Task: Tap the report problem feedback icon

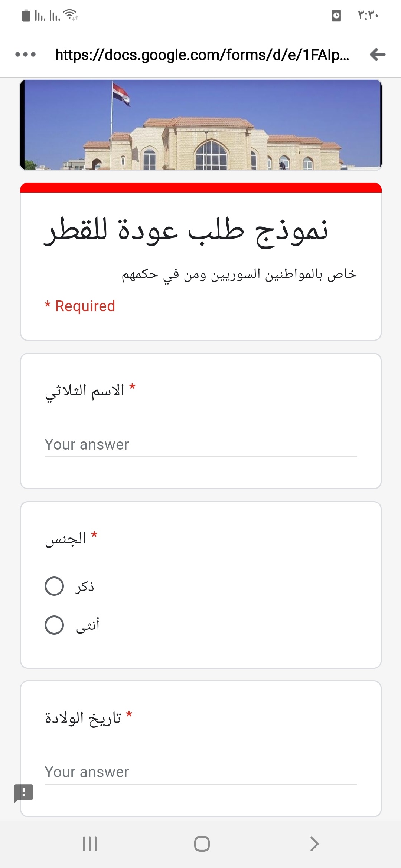Action: (23, 793)
